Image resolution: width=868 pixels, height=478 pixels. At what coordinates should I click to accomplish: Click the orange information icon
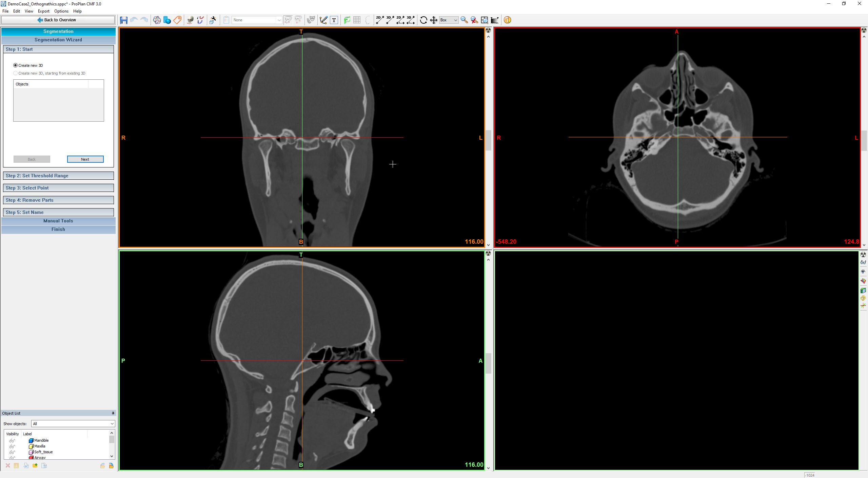tap(507, 20)
